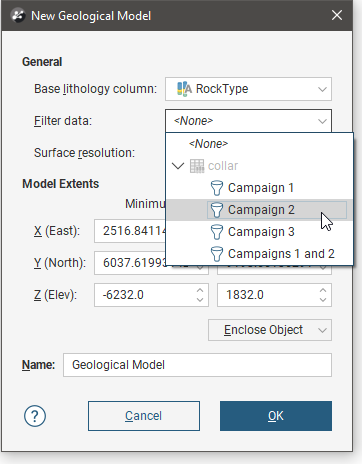Click the Name text field
Image resolution: width=362 pixels, height=464 pixels.
coord(197,365)
